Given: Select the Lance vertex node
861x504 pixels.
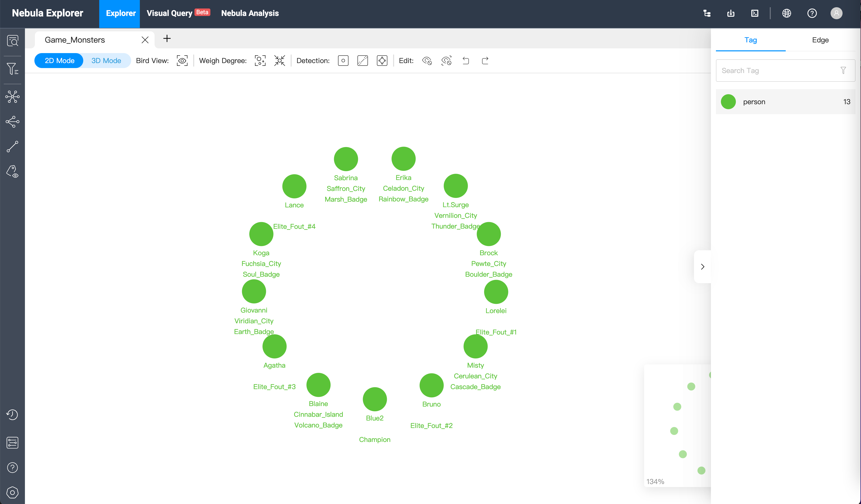Looking at the screenshot, I should pos(294,186).
